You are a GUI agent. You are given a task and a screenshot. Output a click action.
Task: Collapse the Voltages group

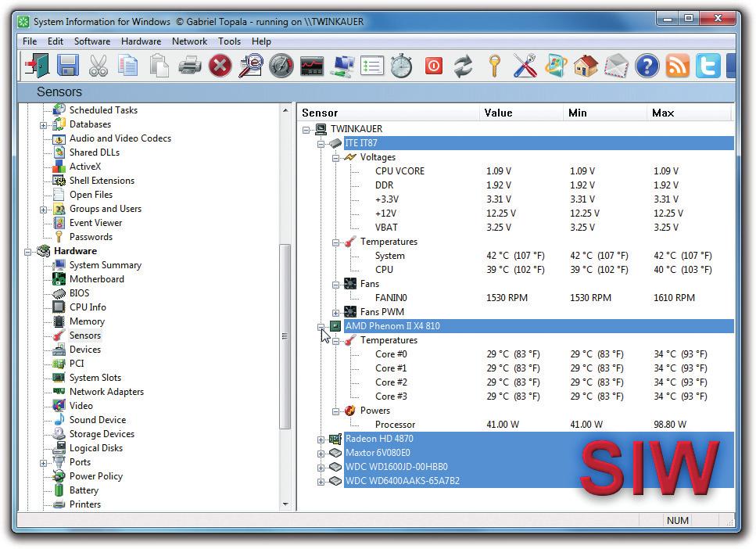click(336, 158)
